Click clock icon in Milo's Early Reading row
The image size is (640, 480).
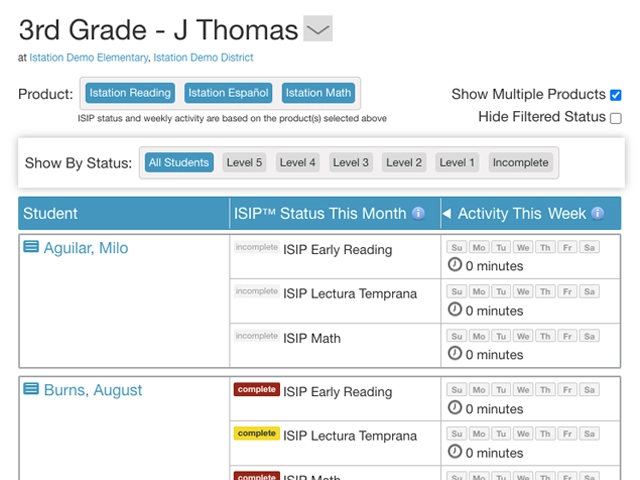(455, 264)
